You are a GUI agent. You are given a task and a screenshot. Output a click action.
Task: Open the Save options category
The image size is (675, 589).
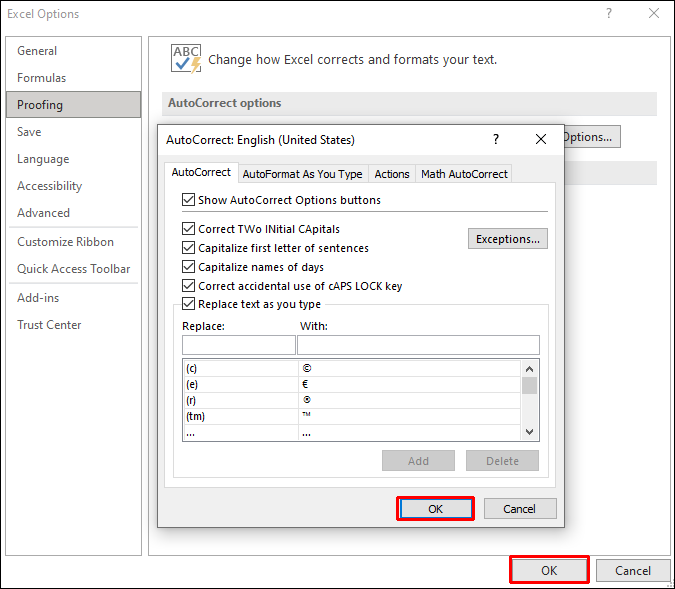[73, 132]
